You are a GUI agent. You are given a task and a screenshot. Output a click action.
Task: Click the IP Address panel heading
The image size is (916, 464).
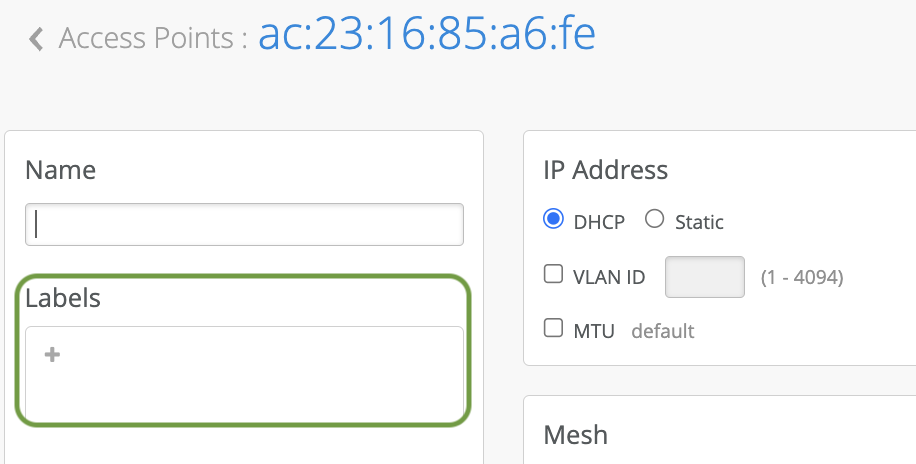tap(605, 170)
